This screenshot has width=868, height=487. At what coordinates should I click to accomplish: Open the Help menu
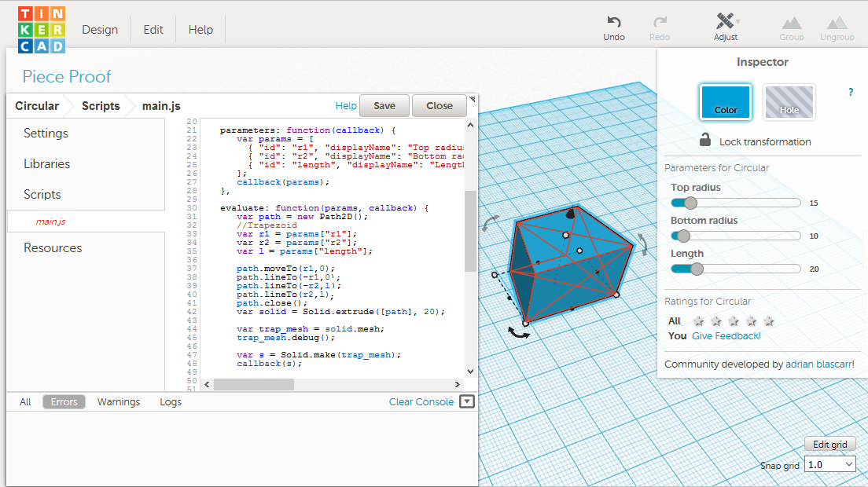click(200, 30)
